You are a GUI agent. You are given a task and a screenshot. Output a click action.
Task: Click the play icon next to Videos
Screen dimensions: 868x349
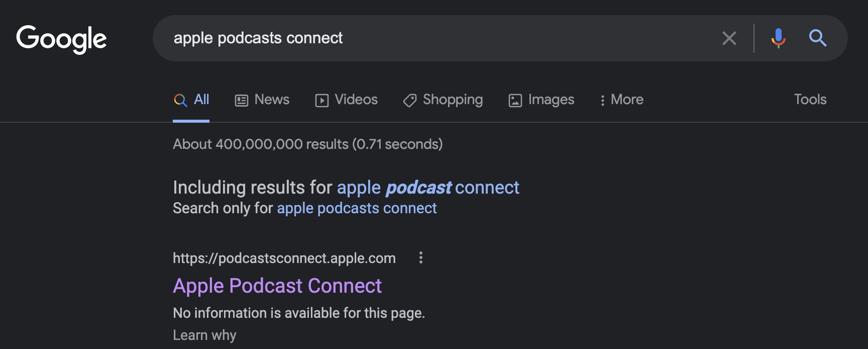(321, 101)
